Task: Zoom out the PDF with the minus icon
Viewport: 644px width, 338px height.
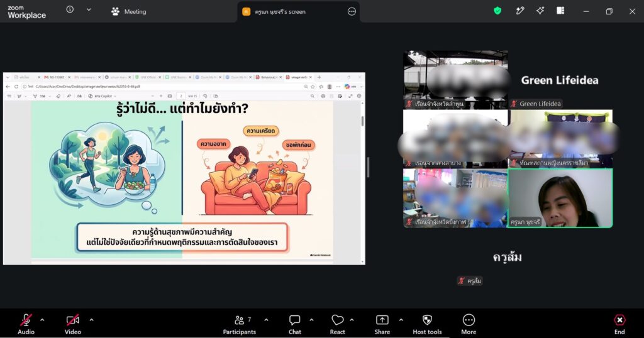Action: coord(152,96)
